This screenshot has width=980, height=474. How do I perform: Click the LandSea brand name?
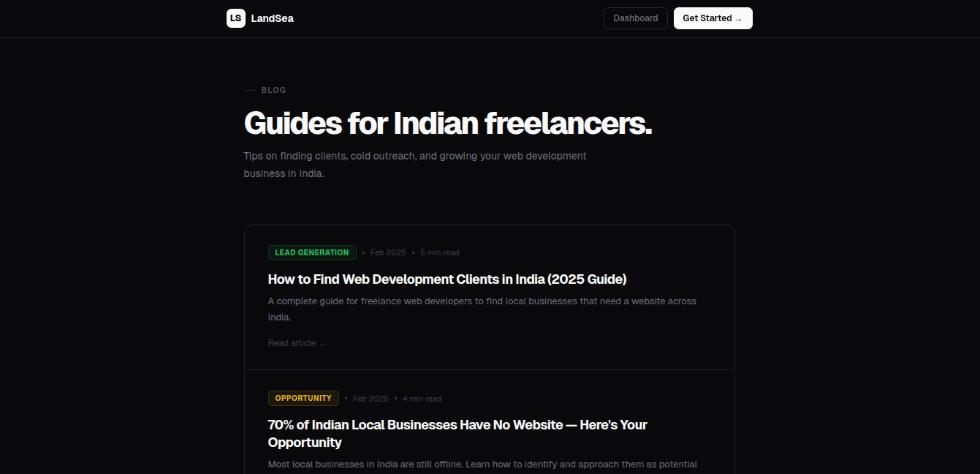tap(272, 18)
